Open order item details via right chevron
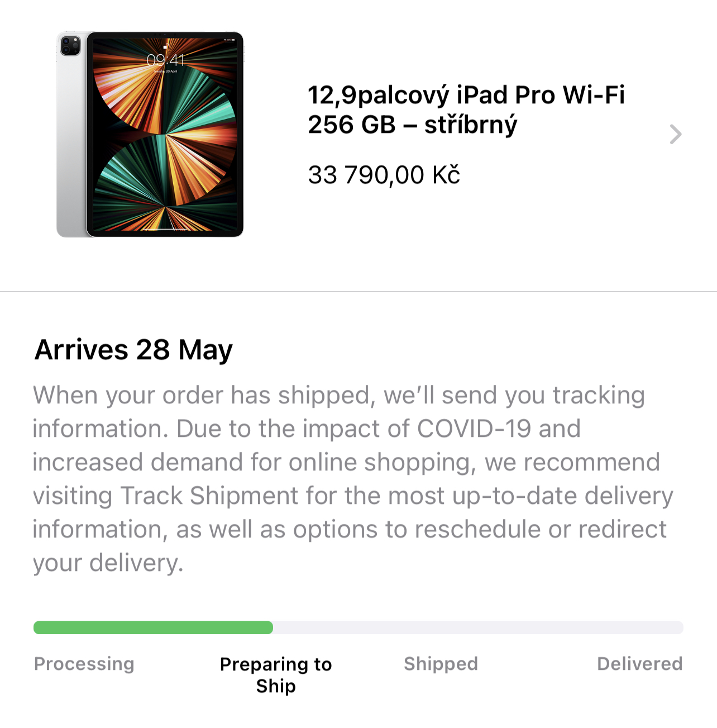The image size is (717, 728). coord(676,134)
